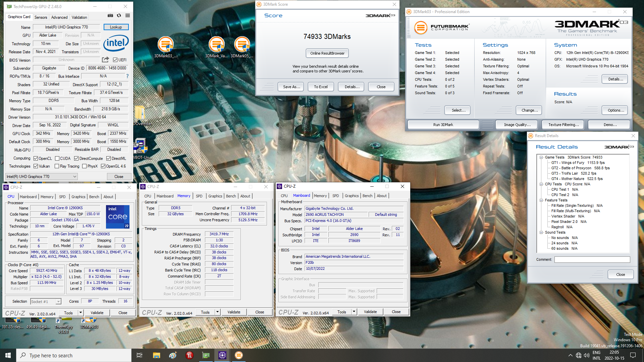Collapse the CPU Tests tree node
The image size is (644, 362).
click(541, 184)
